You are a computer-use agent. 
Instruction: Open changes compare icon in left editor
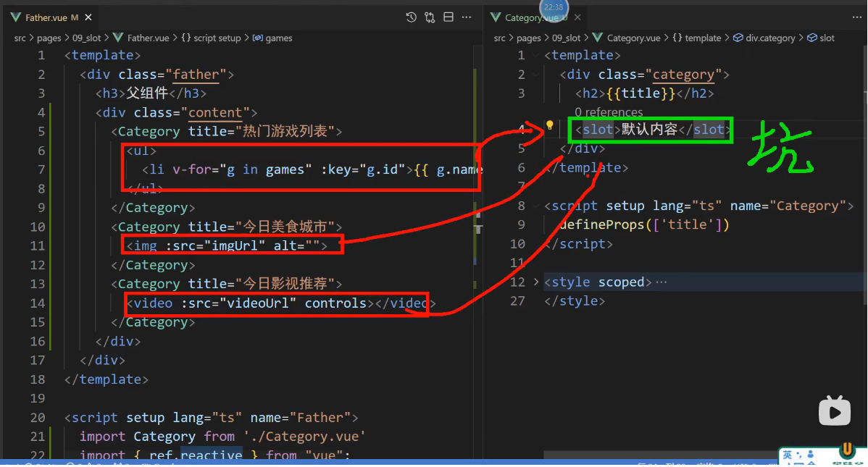coord(430,17)
